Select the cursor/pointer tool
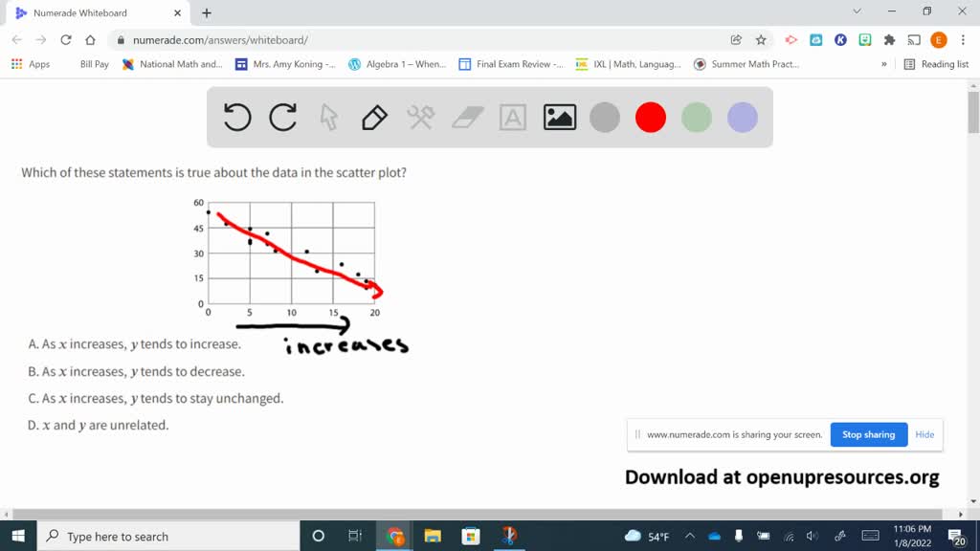Screen dimensions: 980x551 click(x=326, y=117)
